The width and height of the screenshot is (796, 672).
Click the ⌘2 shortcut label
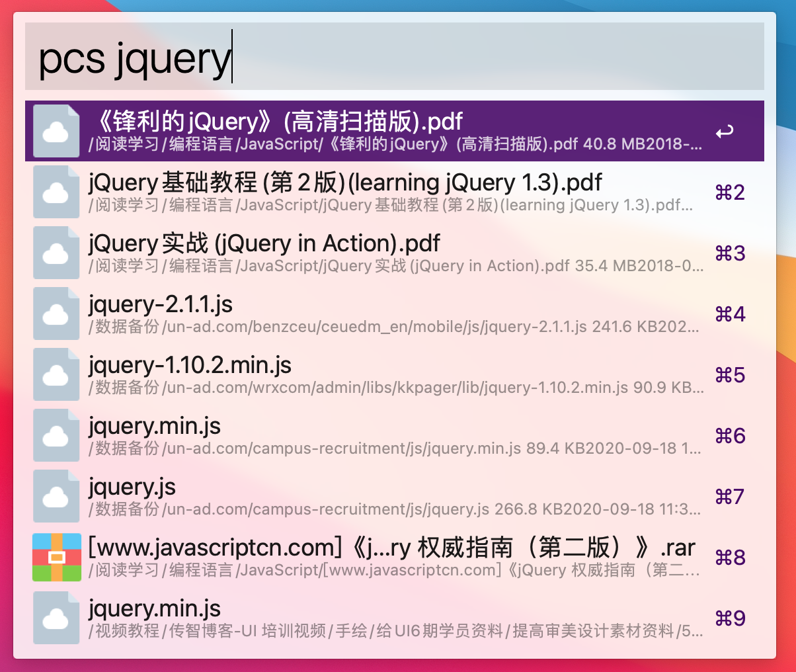(730, 192)
